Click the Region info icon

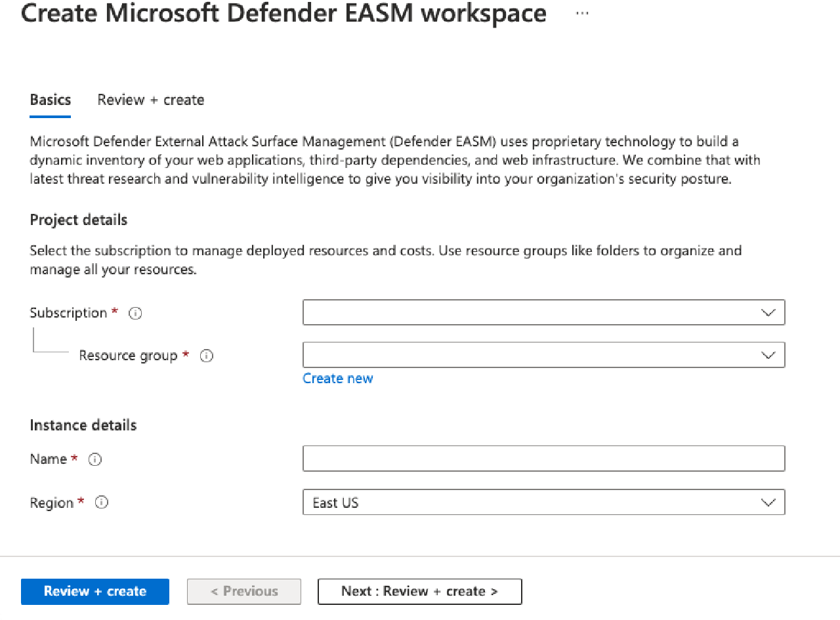[x=101, y=503]
